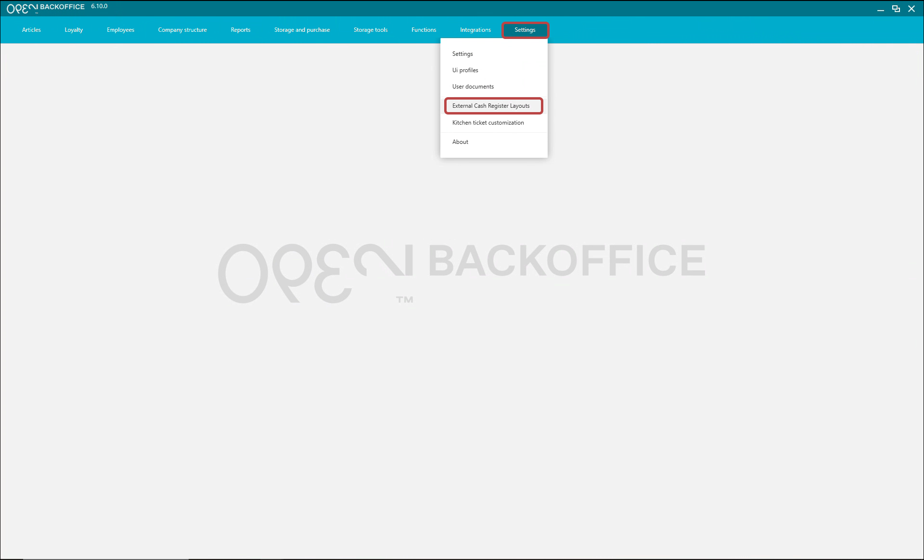924x560 pixels.
Task: Click About in the Settings dropdown
Action: 494,142
